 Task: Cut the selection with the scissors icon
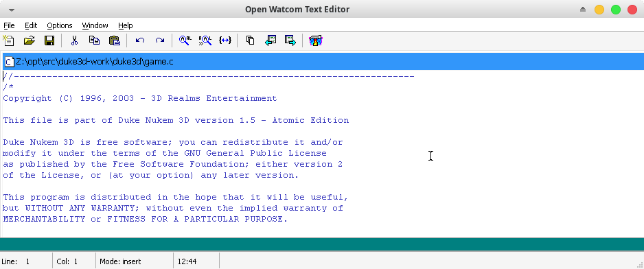74,40
